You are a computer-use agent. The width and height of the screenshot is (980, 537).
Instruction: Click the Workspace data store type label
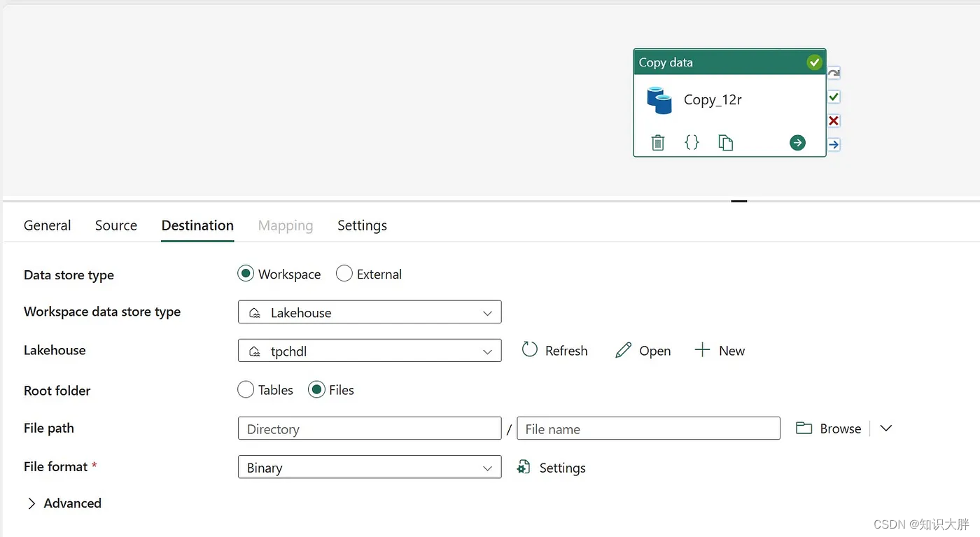click(x=102, y=312)
